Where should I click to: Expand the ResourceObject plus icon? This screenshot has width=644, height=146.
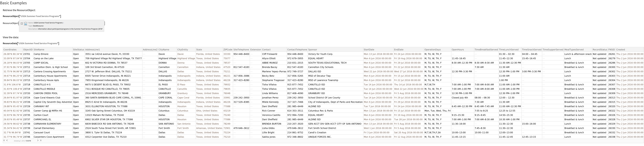click(x=22, y=24)
